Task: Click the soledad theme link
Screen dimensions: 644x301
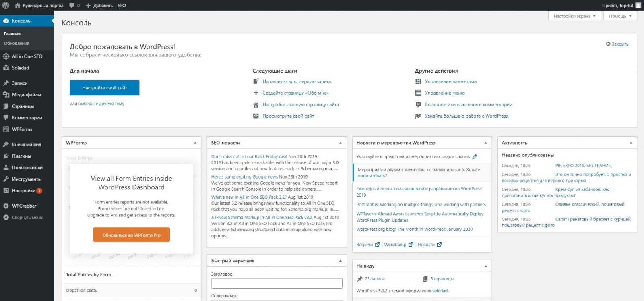Action: pos(440,291)
